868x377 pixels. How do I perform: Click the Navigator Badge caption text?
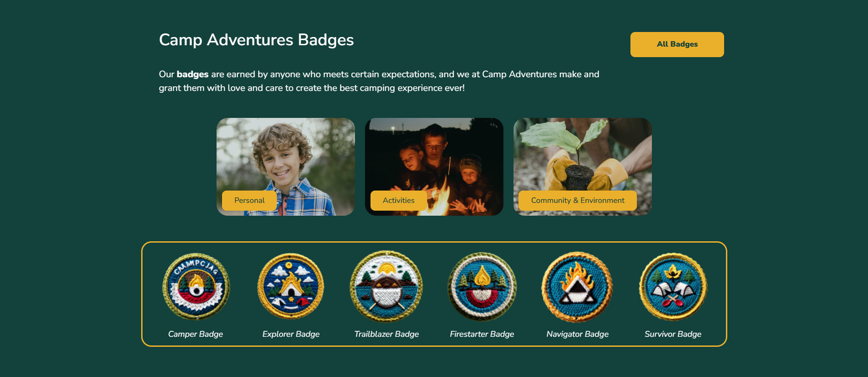click(577, 334)
